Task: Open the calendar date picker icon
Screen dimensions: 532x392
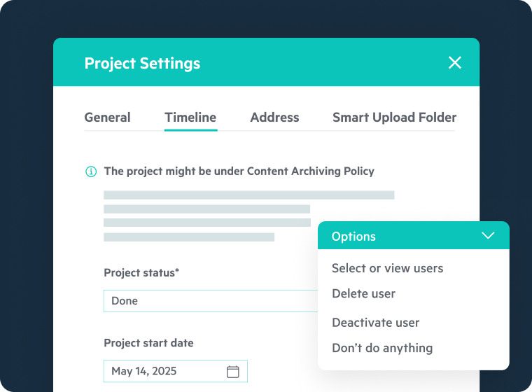Action: click(x=233, y=372)
